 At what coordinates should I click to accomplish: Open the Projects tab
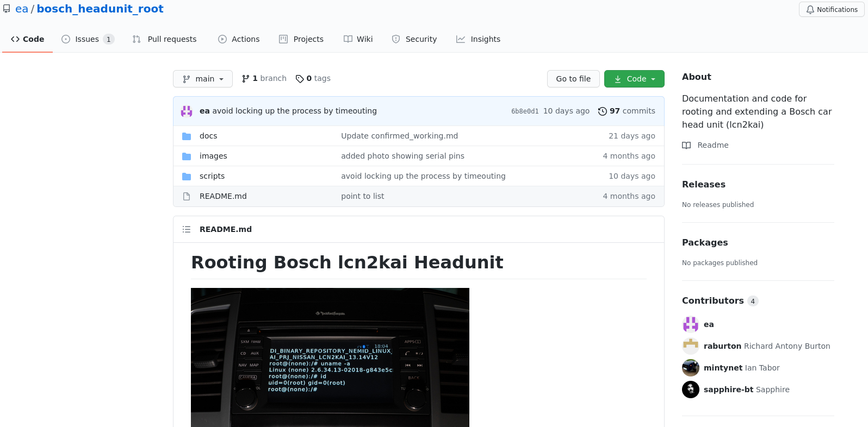click(x=301, y=39)
